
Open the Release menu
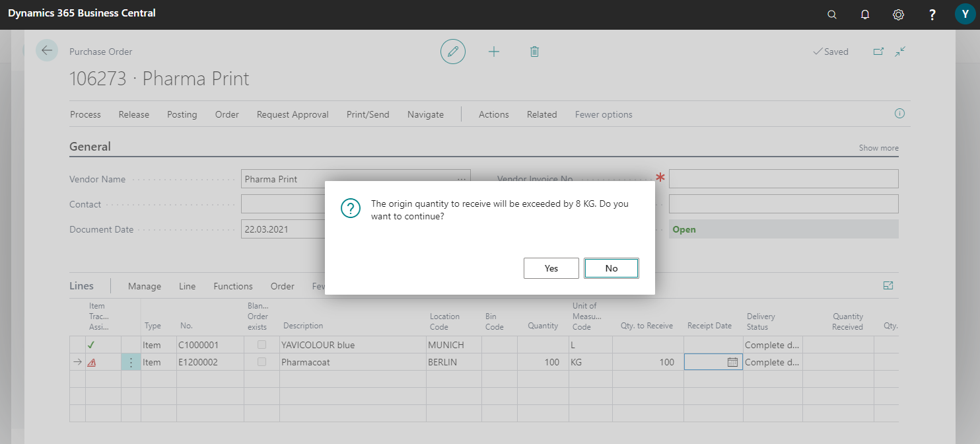click(x=134, y=114)
